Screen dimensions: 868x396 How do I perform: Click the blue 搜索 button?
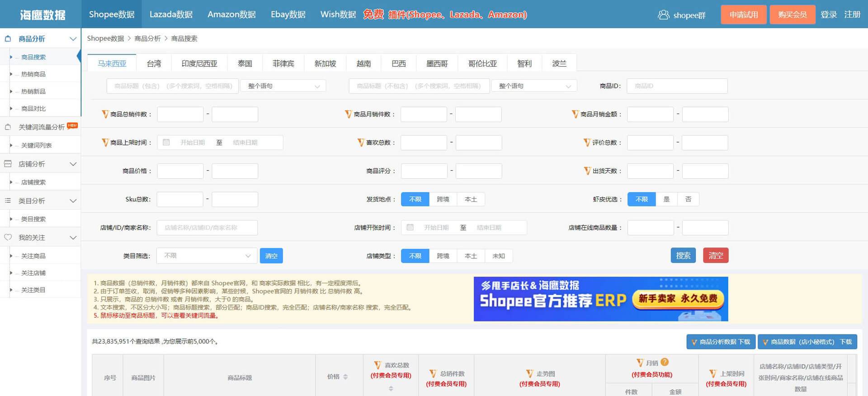[x=683, y=256]
